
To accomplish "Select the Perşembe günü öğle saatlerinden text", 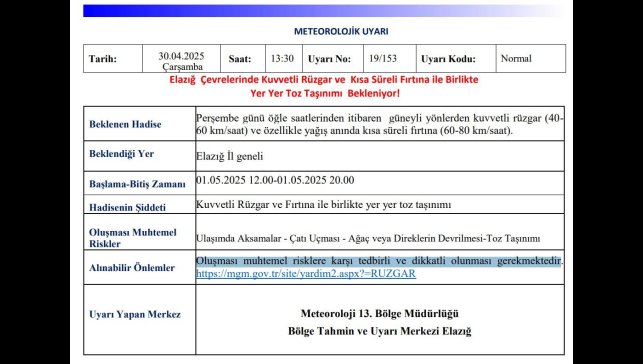I will [x=380, y=125].
